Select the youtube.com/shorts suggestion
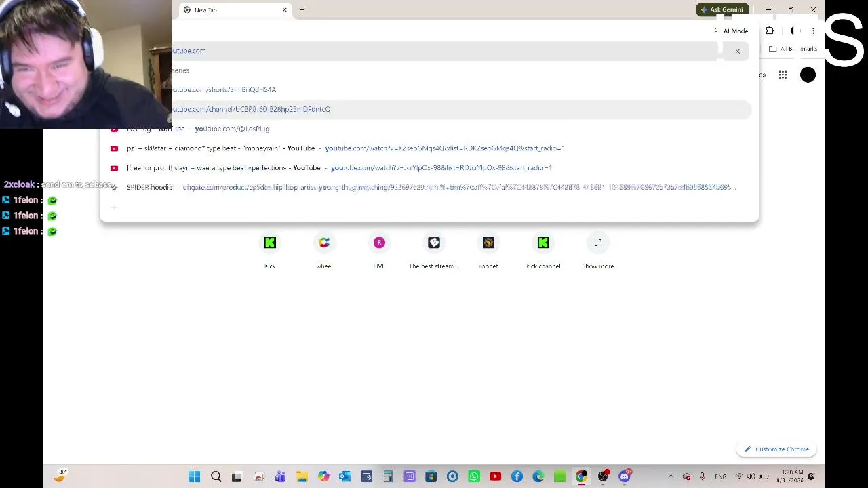The image size is (868, 488). tap(461, 89)
